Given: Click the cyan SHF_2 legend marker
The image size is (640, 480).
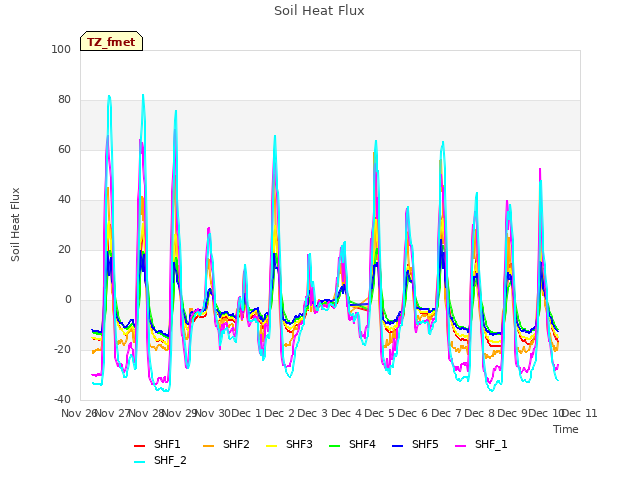Looking at the screenshot, I should (x=140, y=462).
